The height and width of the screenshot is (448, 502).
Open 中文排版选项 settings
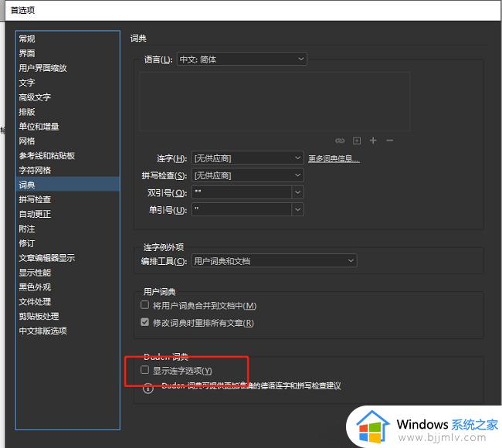coord(67,331)
